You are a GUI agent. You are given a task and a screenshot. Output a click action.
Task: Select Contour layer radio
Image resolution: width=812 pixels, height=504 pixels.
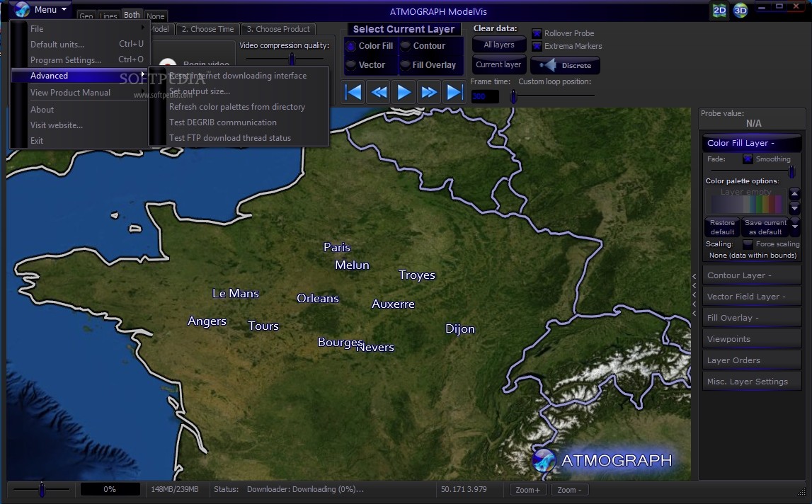point(405,46)
